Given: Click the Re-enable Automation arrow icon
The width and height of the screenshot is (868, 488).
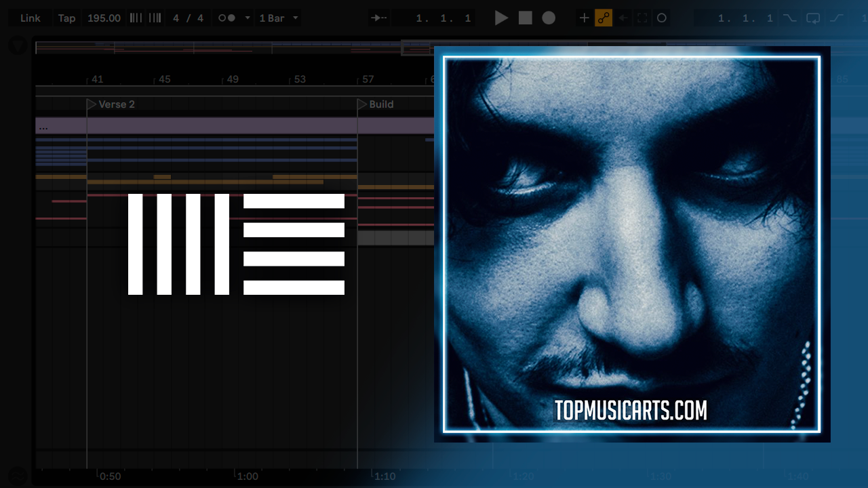Looking at the screenshot, I should point(623,18).
